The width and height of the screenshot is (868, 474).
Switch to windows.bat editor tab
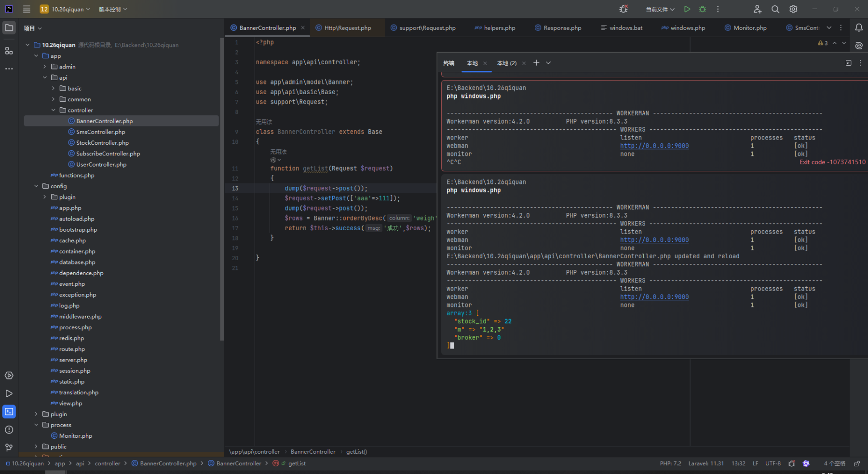pos(621,28)
